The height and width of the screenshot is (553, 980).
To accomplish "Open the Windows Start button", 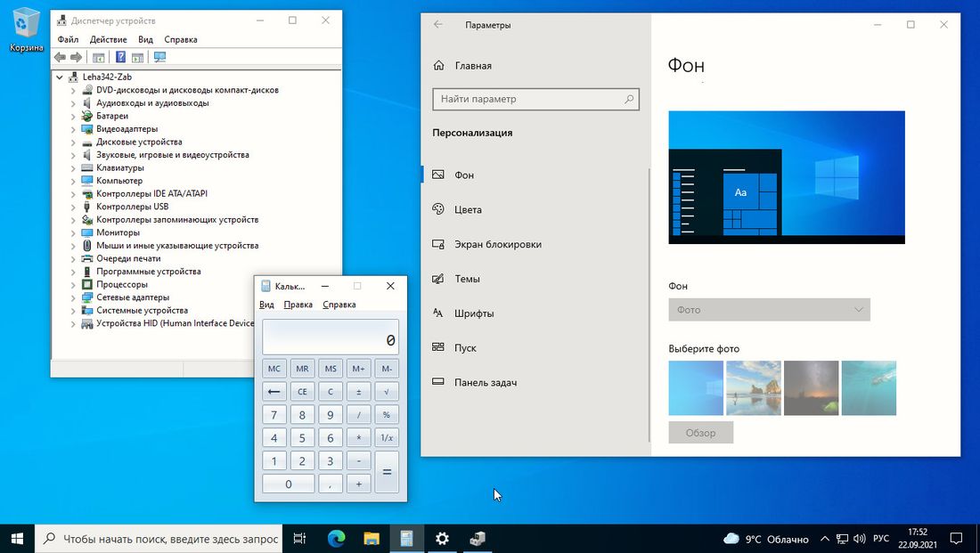I will [17, 539].
